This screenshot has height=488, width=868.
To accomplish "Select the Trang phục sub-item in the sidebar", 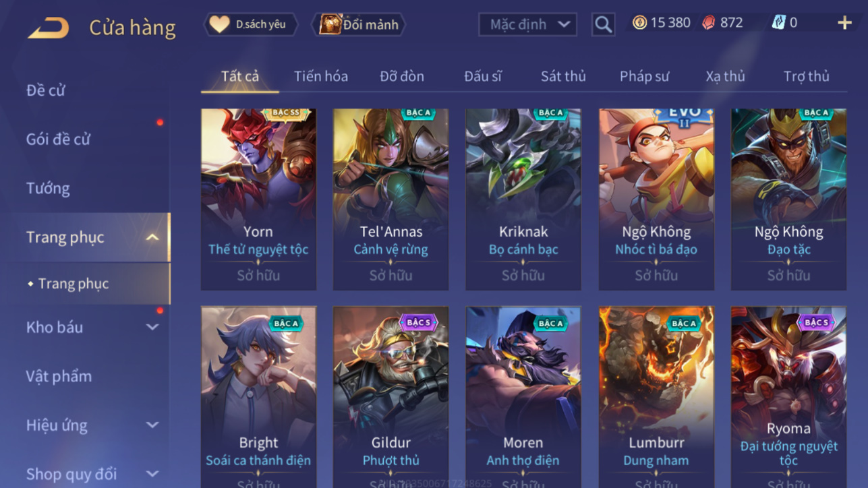I will [x=74, y=284].
